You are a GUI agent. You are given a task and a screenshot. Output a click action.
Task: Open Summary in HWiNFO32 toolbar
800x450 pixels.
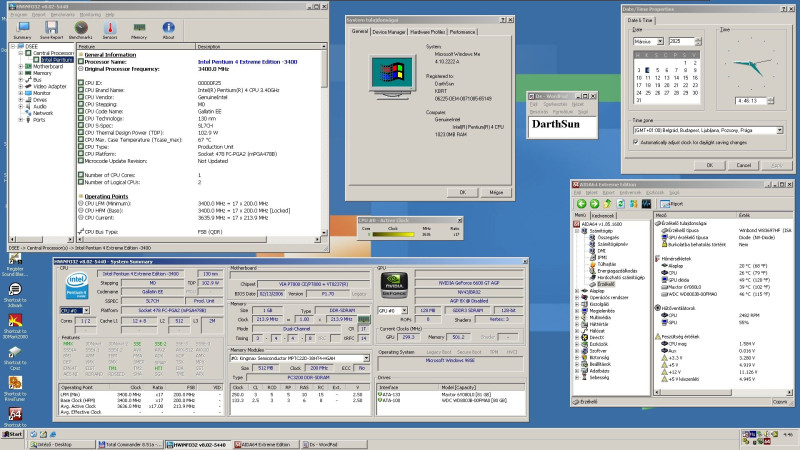[x=22, y=30]
